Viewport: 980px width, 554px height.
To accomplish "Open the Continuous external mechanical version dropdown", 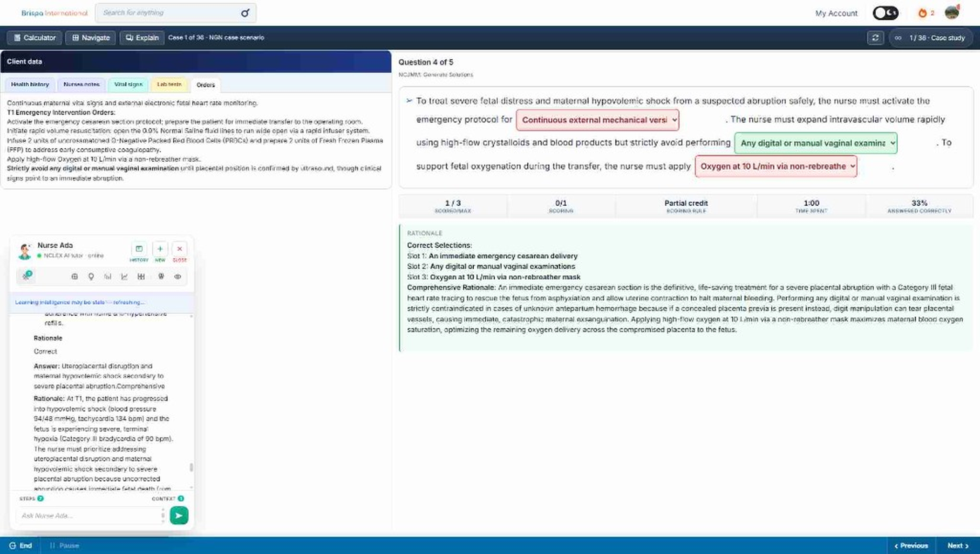I will [597, 120].
